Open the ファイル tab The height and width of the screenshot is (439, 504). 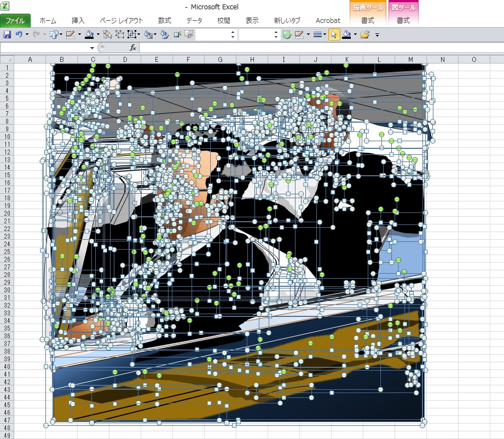pyautogui.click(x=15, y=21)
